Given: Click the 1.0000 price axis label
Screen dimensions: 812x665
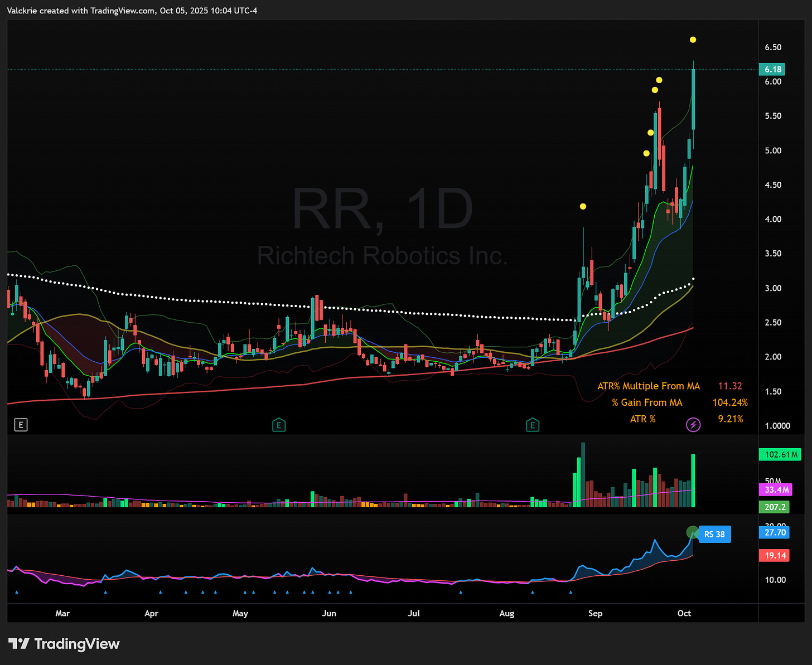Looking at the screenshot, I should coord(777,426).
